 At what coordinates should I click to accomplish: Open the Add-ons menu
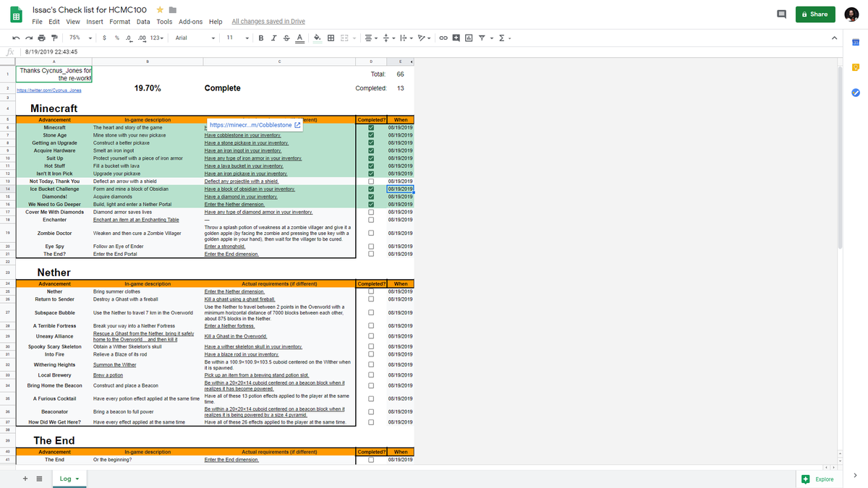pos(190,22)
